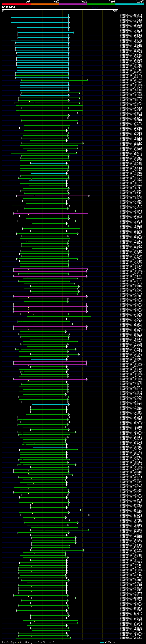
Task: Select the UniRef100_B2V4U9 label
Action: (x=131, y=286)
